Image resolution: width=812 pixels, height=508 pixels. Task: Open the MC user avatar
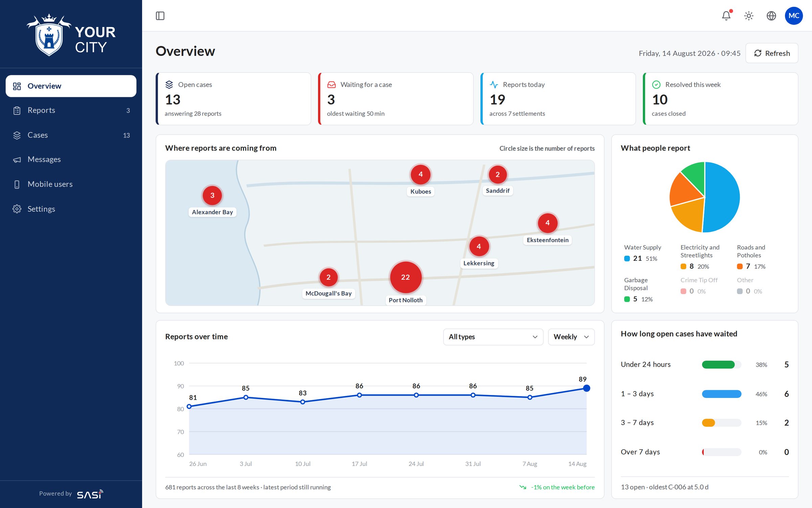coord(794,16)
